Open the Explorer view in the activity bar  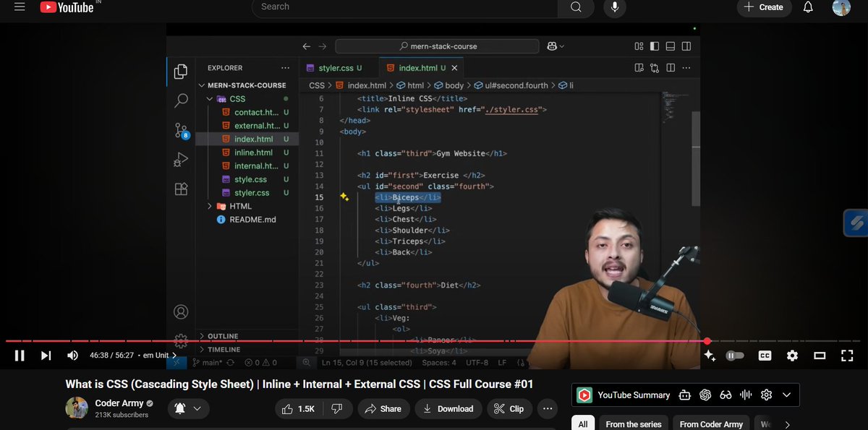pyautogui.click(x=180, y=71)
